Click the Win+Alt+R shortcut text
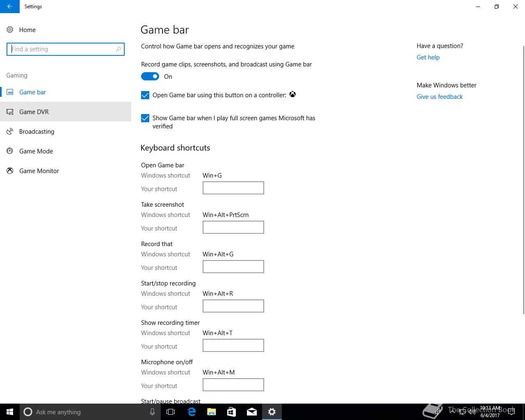Viewport: 525px width, 420px height. [x=218, y=294]
